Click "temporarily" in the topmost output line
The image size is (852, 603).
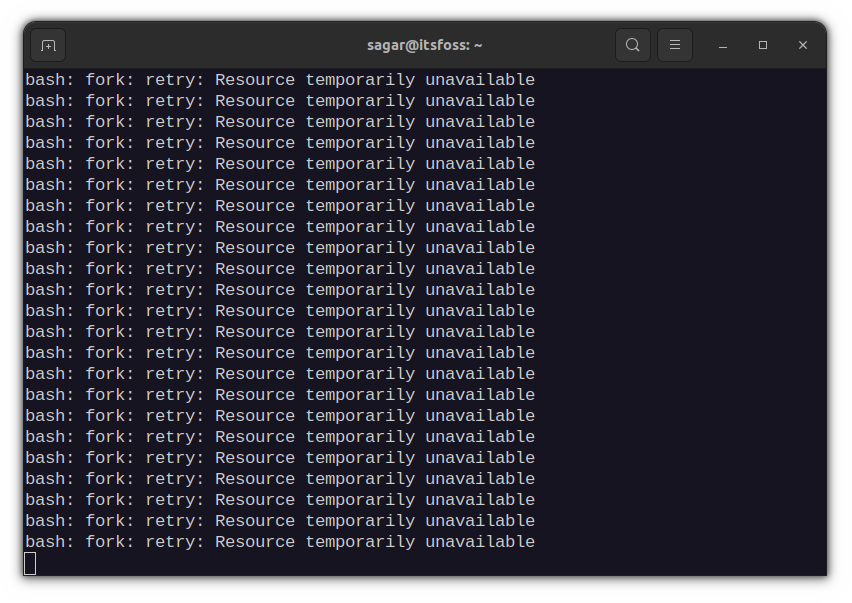click(x=360, y=80)
